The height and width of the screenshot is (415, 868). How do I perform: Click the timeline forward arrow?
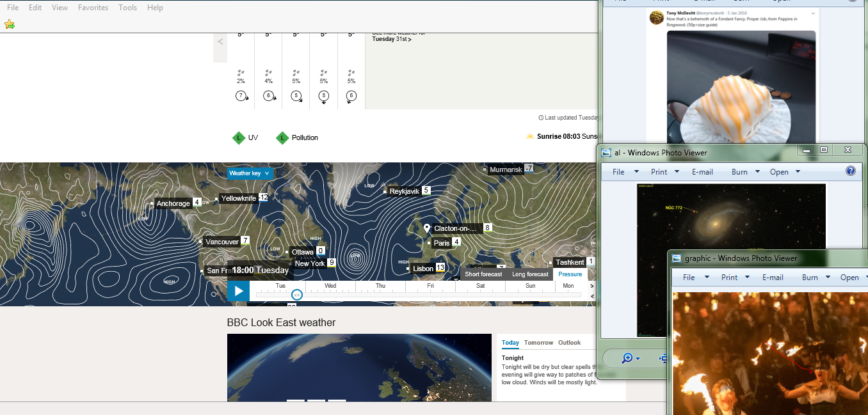(592, 286)
